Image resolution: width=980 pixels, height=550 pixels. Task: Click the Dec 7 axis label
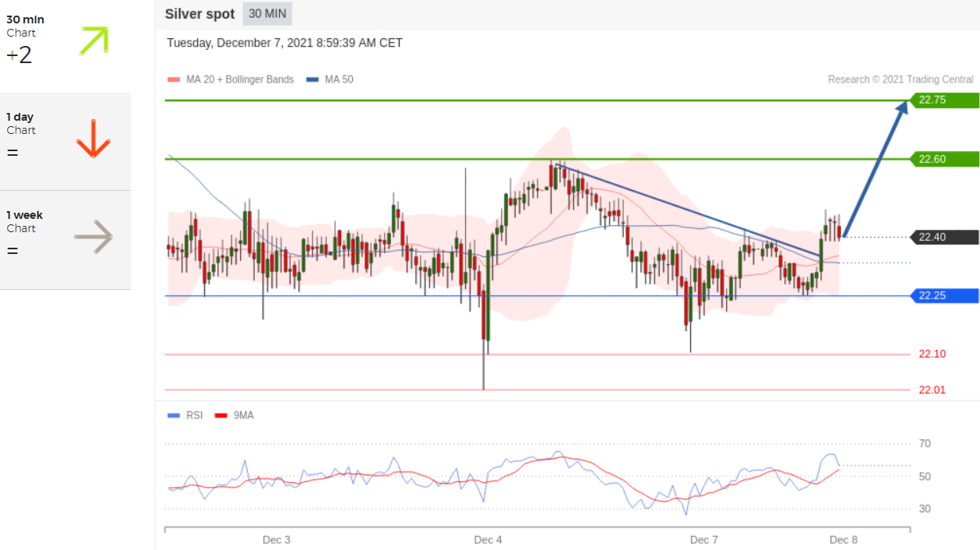pyautogui.click(x=704, y=540)
